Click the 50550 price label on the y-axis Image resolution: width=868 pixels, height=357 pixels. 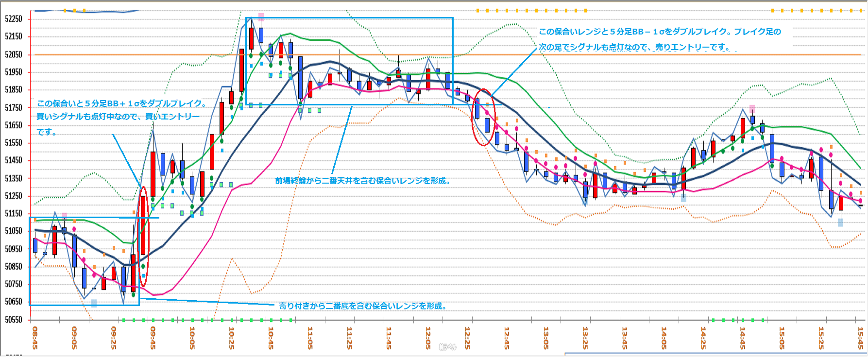14,320
